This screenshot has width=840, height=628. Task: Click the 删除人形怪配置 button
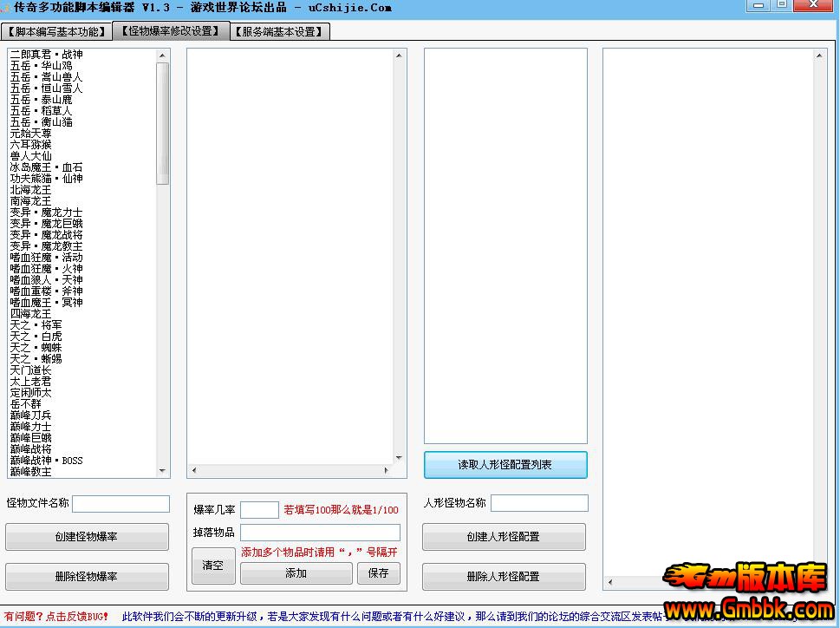coord(503,576)
